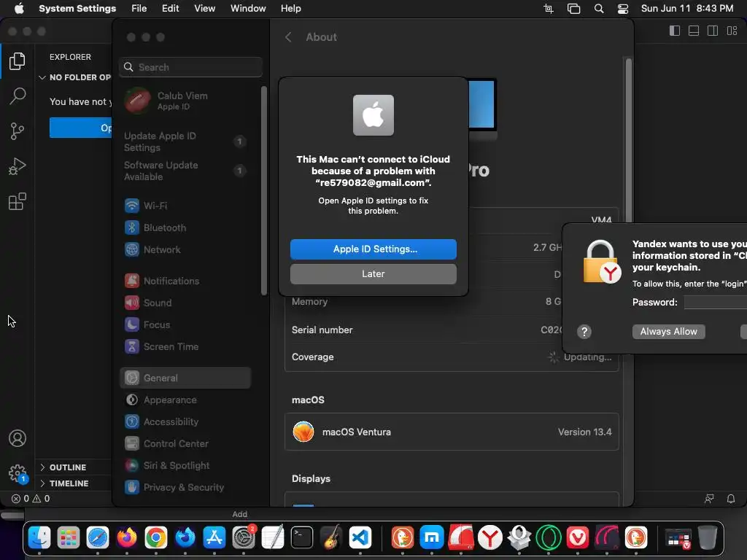This screenshot has width=747, height=560.
Task: Open the Accounts menu in VS Code
Action: tap(18, 438)
